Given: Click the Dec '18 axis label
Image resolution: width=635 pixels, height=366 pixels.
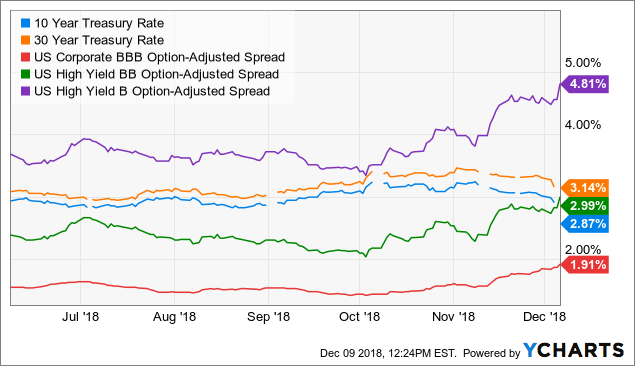Looking at the screenshot, I should pos(544,316).
